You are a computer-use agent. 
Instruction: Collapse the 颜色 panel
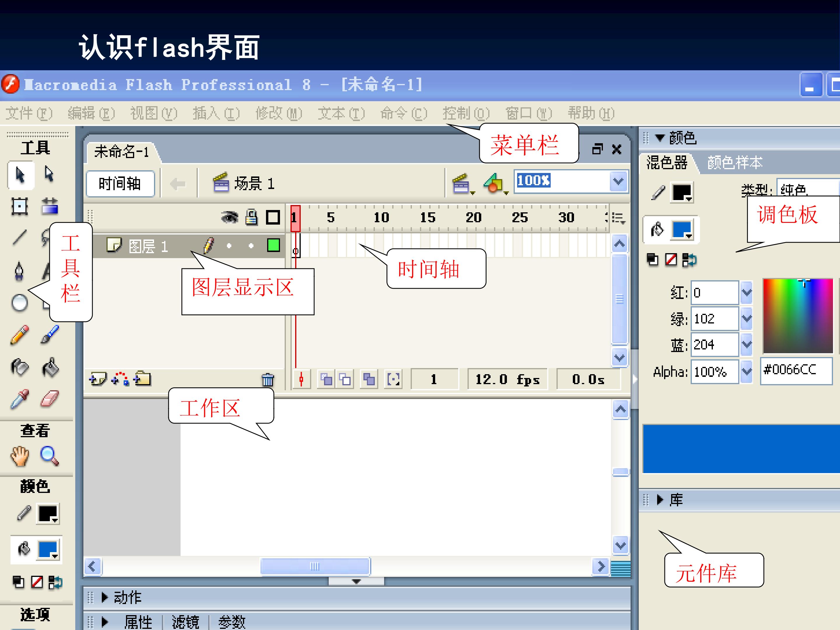tap(660, 138)
